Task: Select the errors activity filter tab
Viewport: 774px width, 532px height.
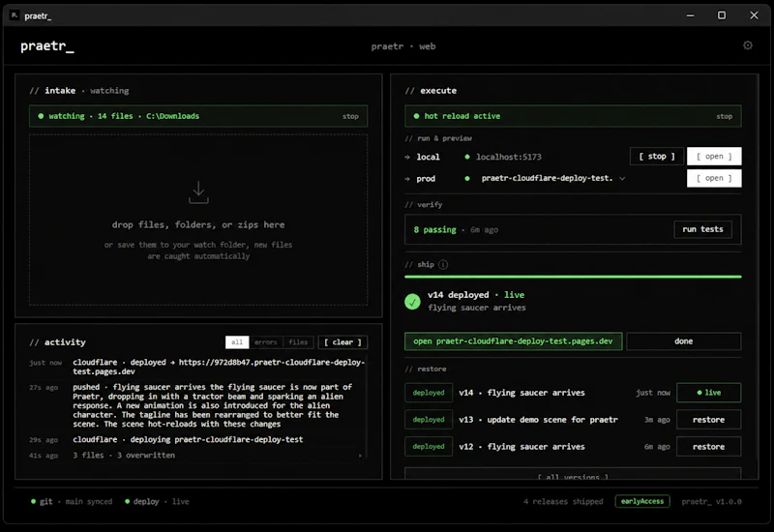Action: click(265, 342)
